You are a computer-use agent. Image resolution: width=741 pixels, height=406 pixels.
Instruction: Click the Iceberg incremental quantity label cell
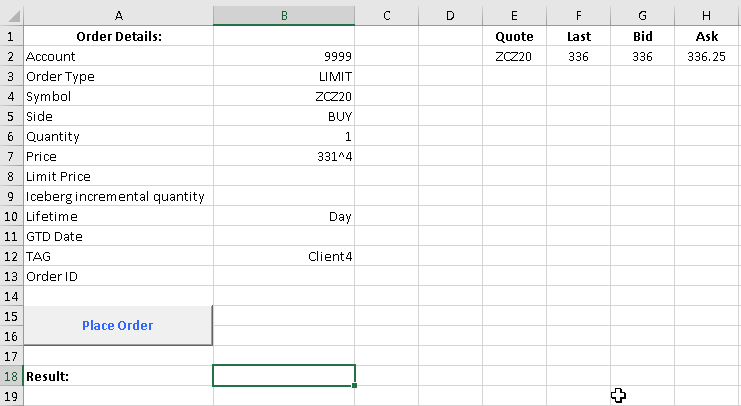117,197
